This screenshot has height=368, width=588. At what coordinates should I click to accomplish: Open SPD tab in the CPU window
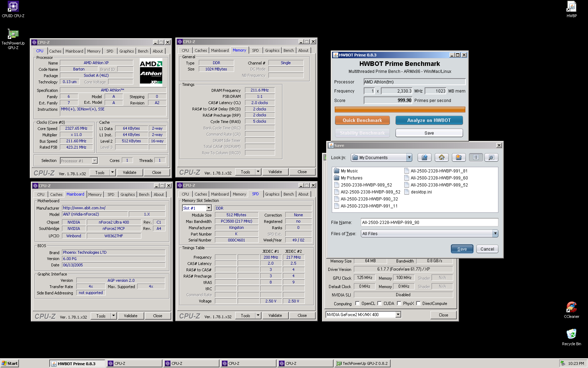point(110,51)
